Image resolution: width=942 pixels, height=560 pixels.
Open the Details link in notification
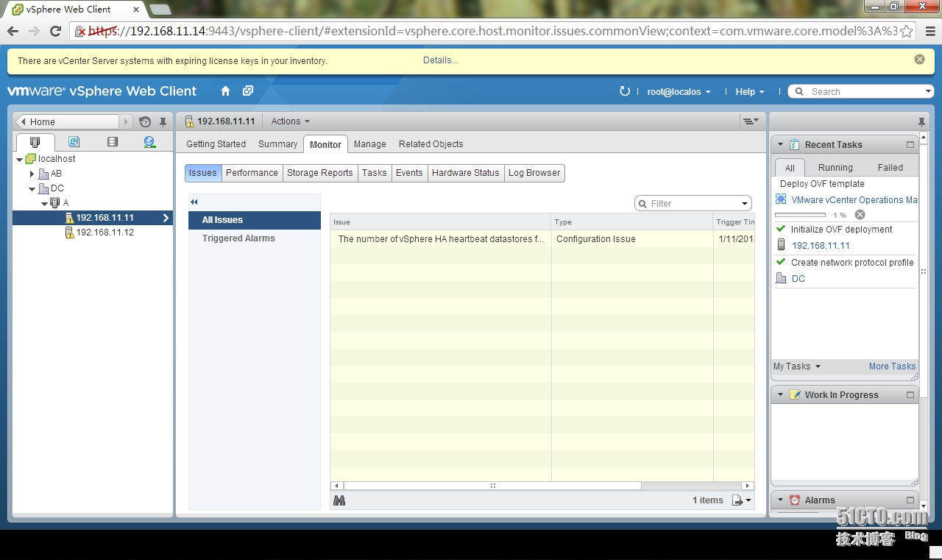click(x=440, y=60)
